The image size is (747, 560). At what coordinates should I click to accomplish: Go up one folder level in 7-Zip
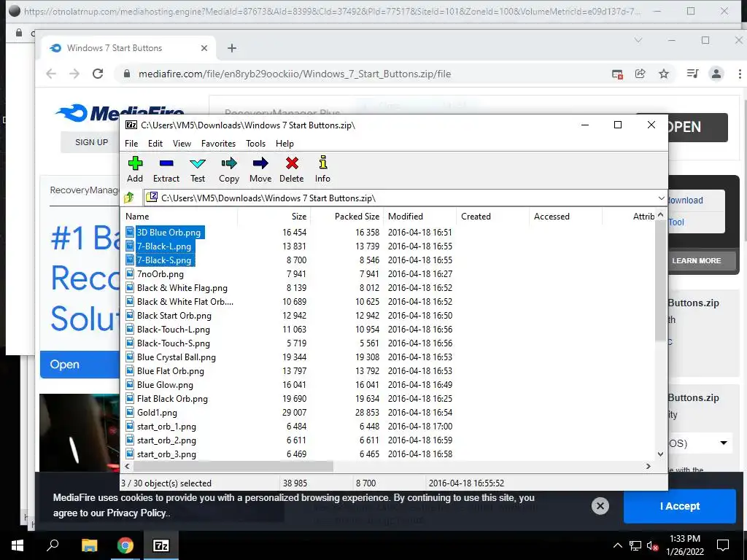coord(128,198)
